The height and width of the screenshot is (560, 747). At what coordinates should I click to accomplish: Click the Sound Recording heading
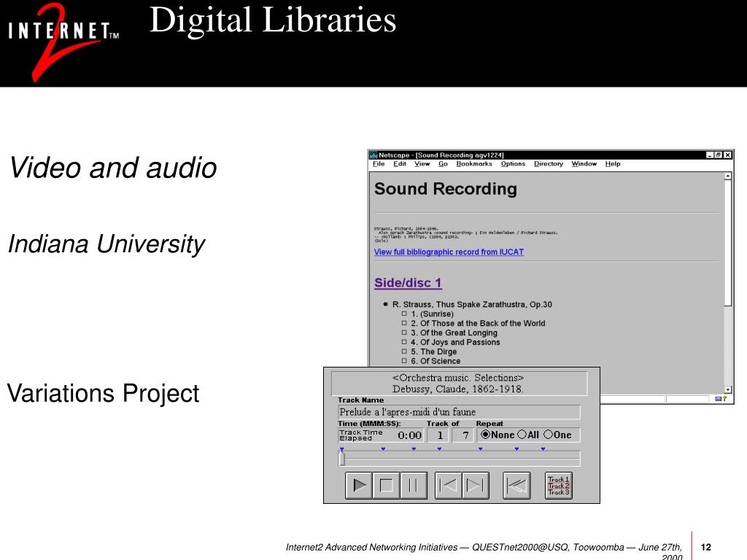(x=446, y=190)
